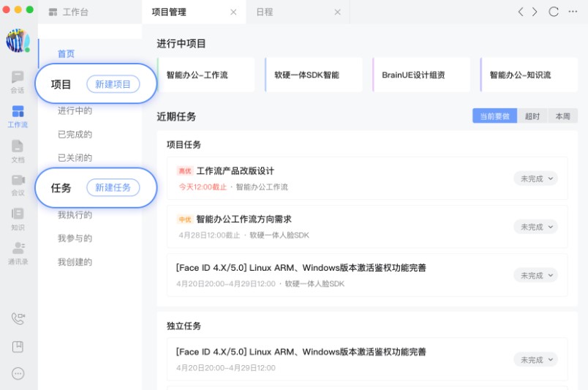The height and width of the screenshot is (390, 588).
Task: Open the 会议 meeting sidebar icon
Action: click(18, 184)
